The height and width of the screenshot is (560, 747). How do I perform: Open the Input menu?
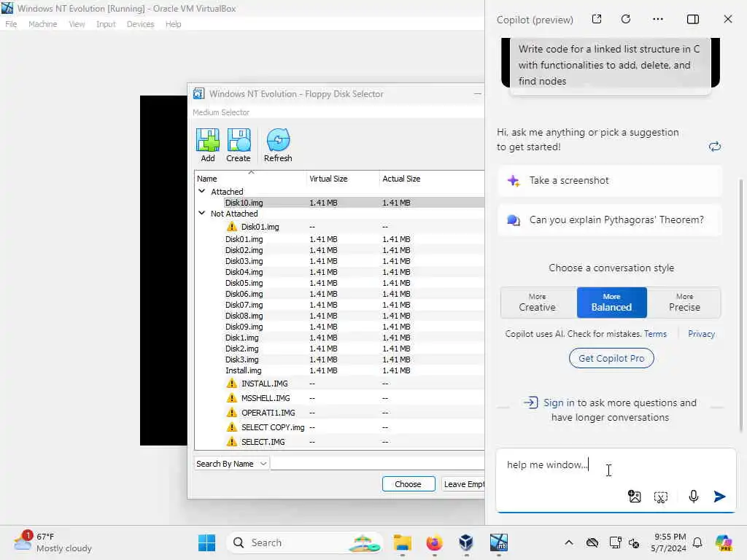(106, 24)
